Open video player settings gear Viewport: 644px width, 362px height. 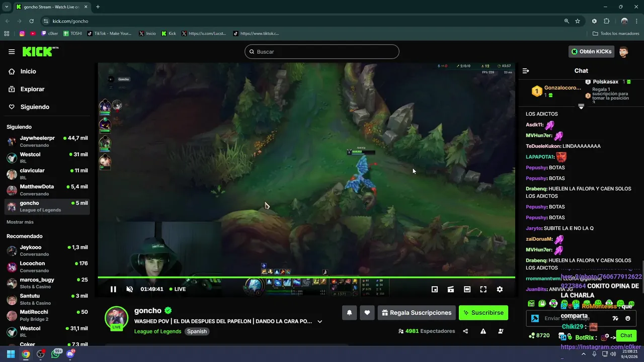[x=500, y=289]
